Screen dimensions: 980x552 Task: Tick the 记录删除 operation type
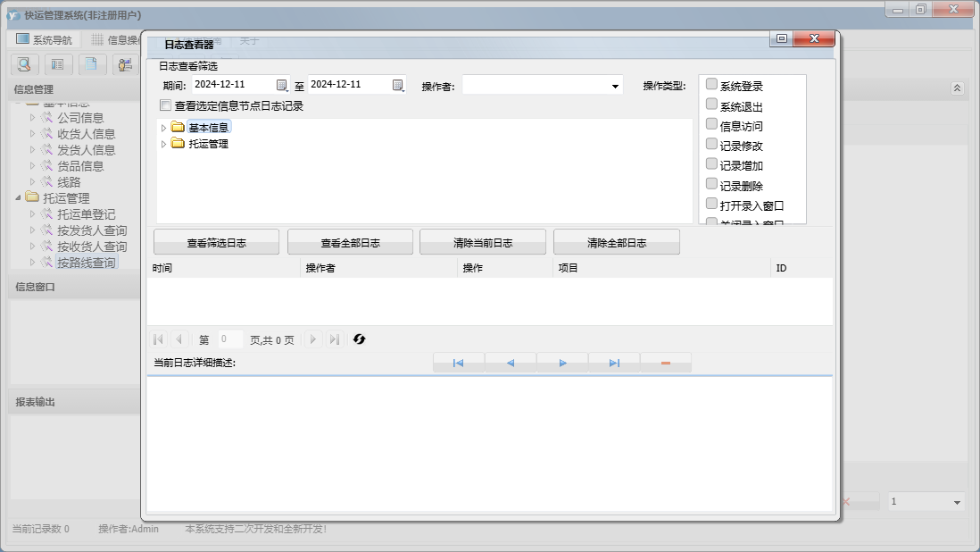click(x=711, y=184)
